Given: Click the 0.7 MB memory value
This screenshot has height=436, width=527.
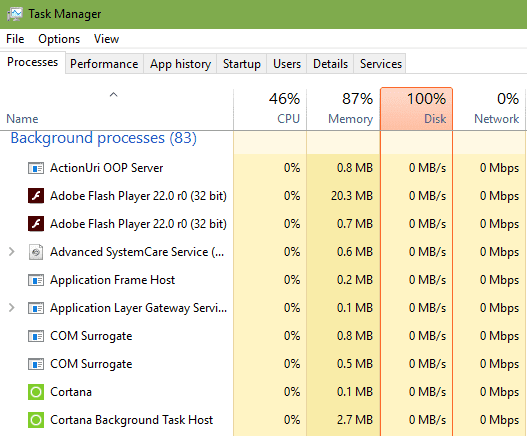Looking at the screenshot, I should [355, 224].
